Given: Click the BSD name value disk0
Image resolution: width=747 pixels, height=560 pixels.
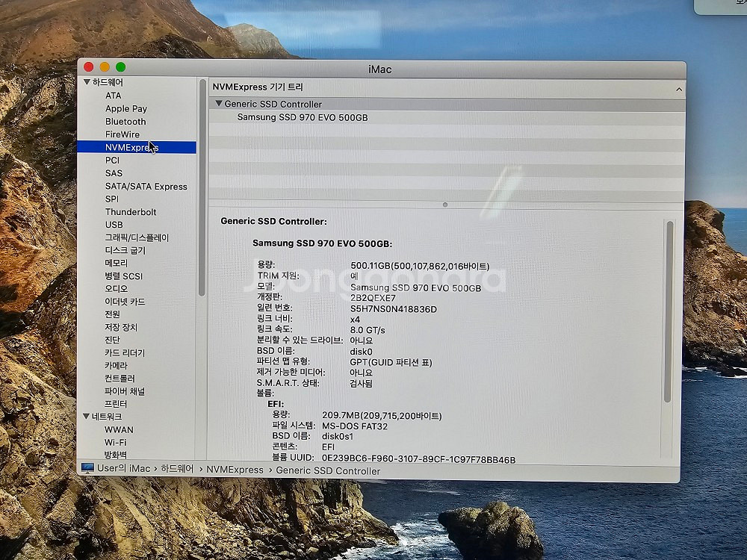Looking at the screenshot, I should pyautogui.click(x=361, y=352).
